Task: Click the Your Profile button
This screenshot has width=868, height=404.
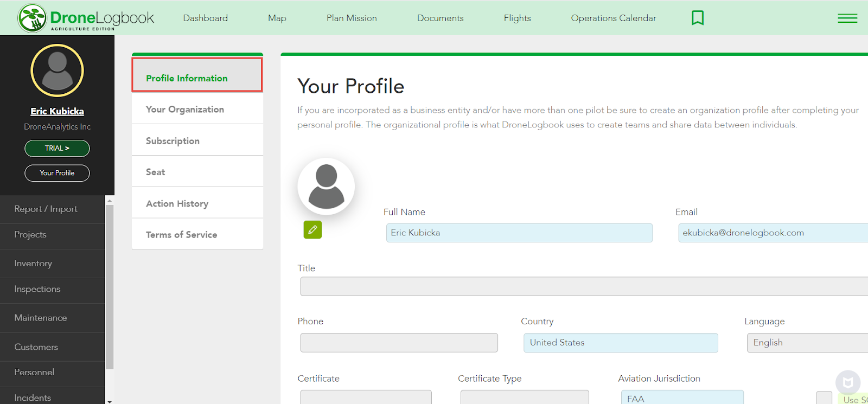Action: pos(57,173)
